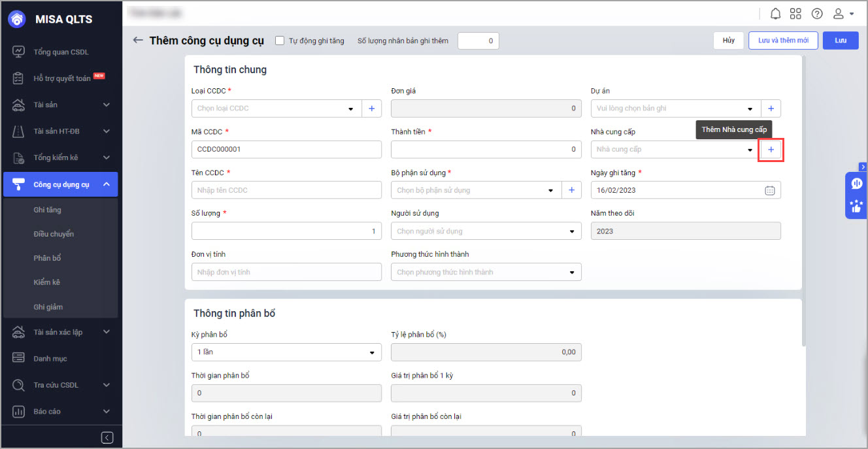The height and width of the screenshot is (449, 868).
Task: Click the help question mark icon
Action: click(817, 14)
